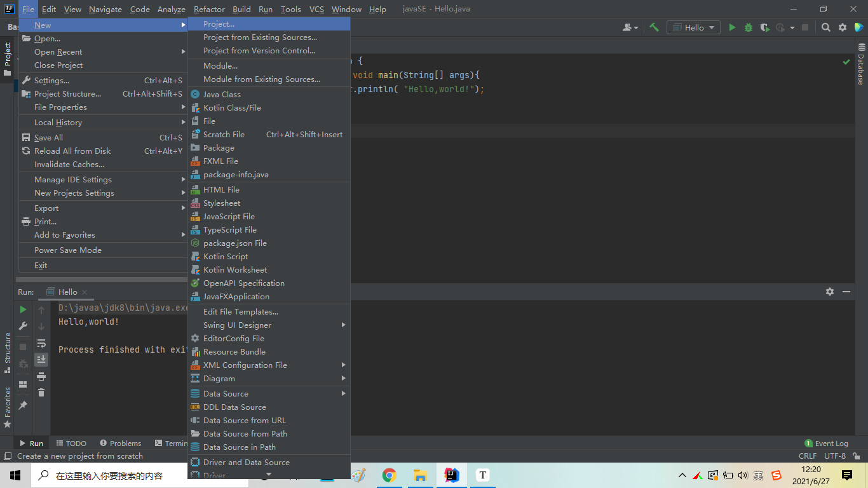Expand the XML Configuration File submenu
This screenshot has width=868, height=488.
tap(269, 365)
